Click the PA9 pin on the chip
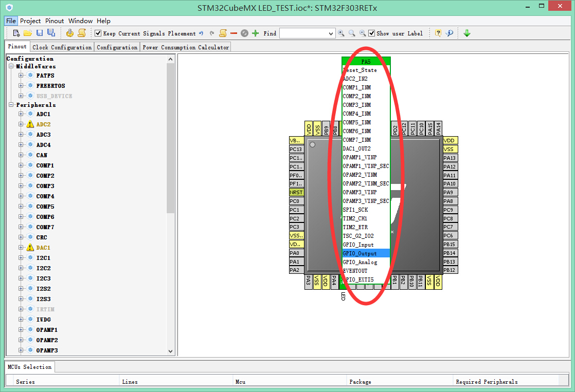Image resolution: width=575 pixels, height=392 pixels. pos(451,192)
